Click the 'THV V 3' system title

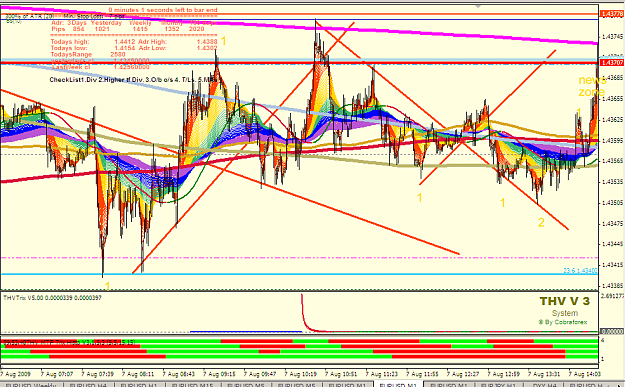point(564,301)
